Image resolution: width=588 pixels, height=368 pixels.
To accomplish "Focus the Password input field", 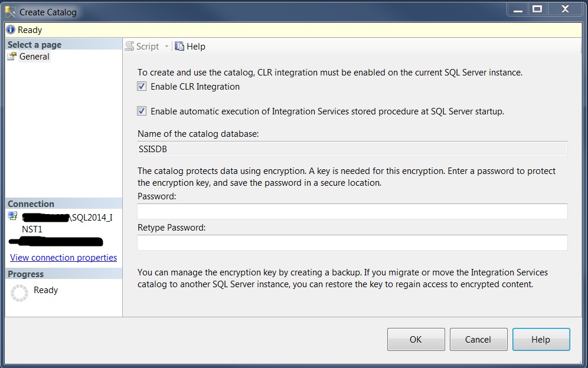I will point(352,212).
